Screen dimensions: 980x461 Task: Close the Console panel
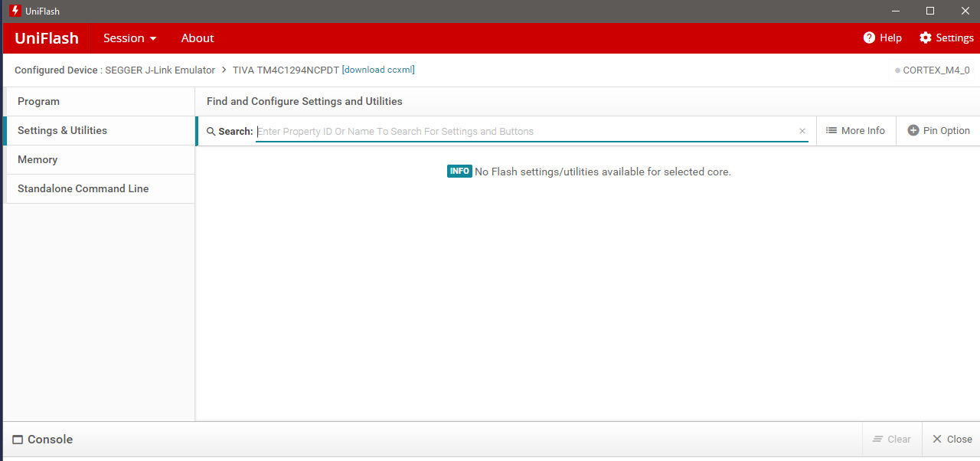click(952, 440)
